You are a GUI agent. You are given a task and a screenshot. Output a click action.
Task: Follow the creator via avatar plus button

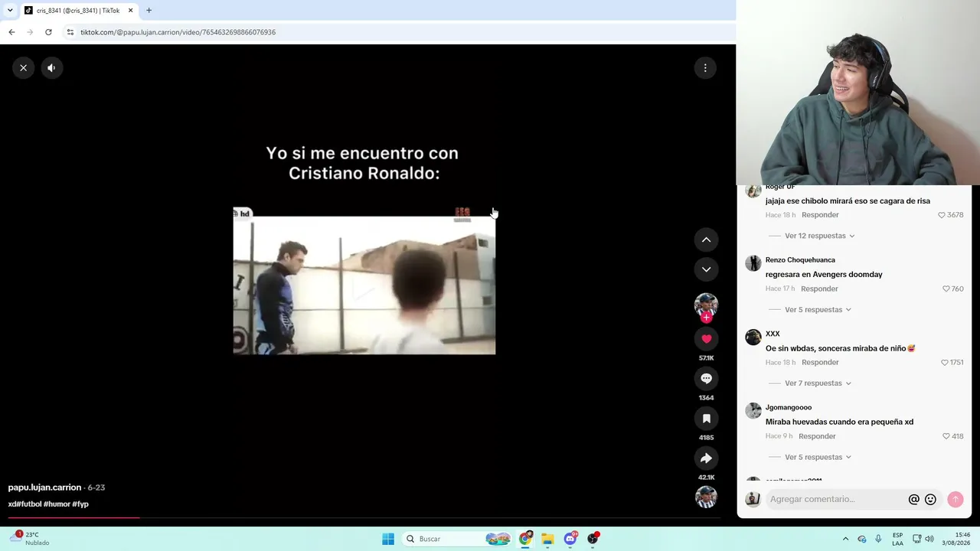(x=706, y=317)
